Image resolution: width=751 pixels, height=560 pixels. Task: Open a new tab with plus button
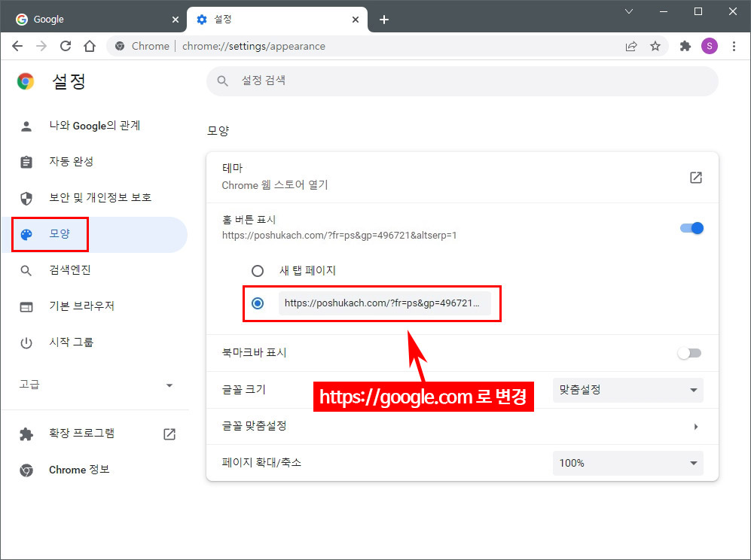[x=384, y=20]
